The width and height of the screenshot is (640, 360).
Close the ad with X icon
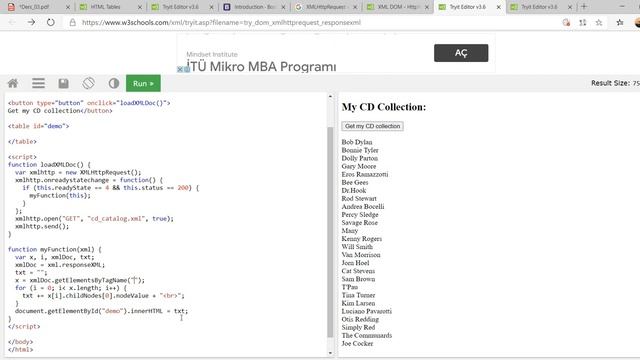point(180,69)
